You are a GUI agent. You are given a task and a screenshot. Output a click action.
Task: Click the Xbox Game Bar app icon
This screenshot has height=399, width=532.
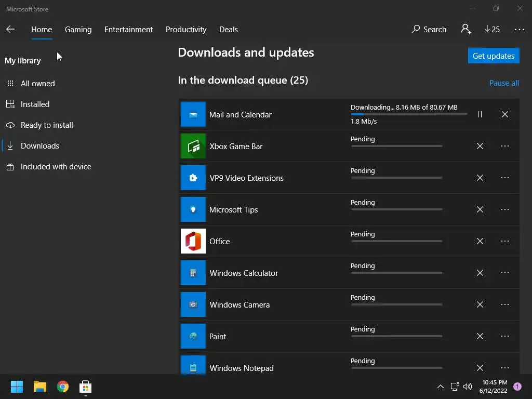point(193,146)
